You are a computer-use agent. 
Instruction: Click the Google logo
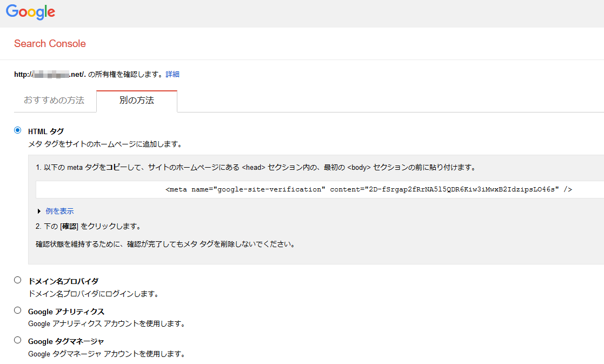31,12
